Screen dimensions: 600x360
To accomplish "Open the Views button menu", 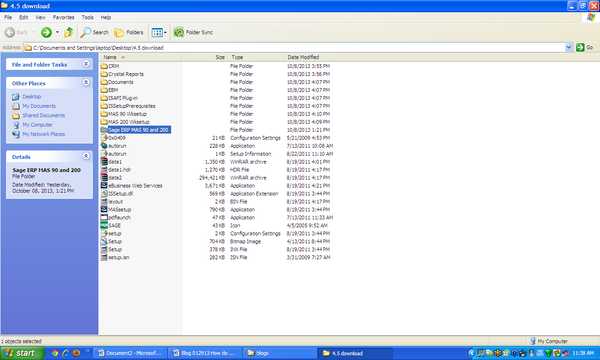I will tap(159, 33).
